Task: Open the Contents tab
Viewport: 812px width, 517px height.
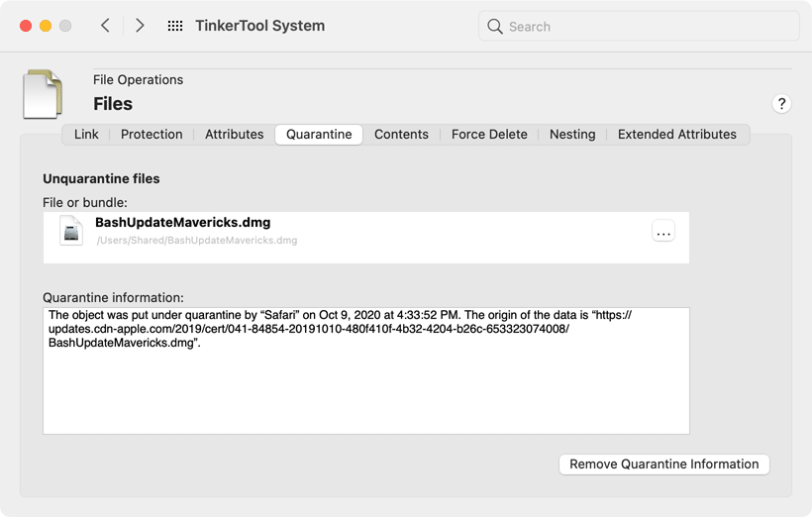Action: pyautogui.click(x=401, y=134)
